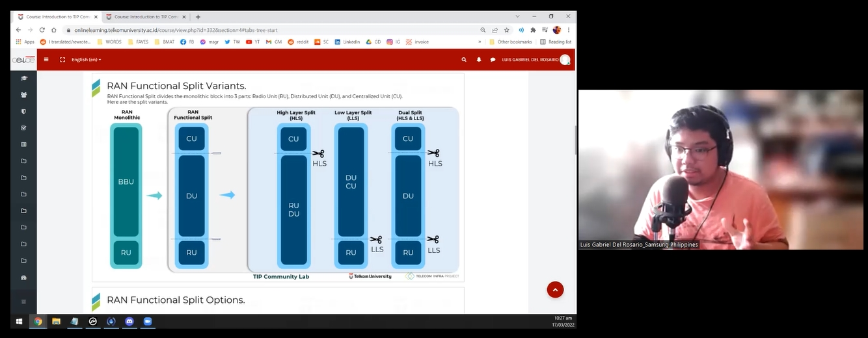Open FB bookmark
This screenshot has width=868, height=338.
[x=187, y=42]
